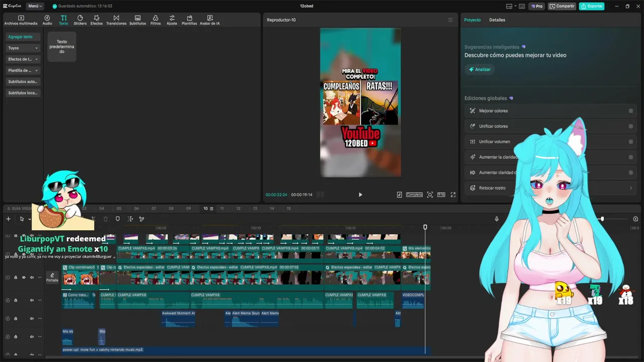Open the 9:16 aspect ratio selector
The width and height of the screenshot is (644, 362).
coord(441,195)
